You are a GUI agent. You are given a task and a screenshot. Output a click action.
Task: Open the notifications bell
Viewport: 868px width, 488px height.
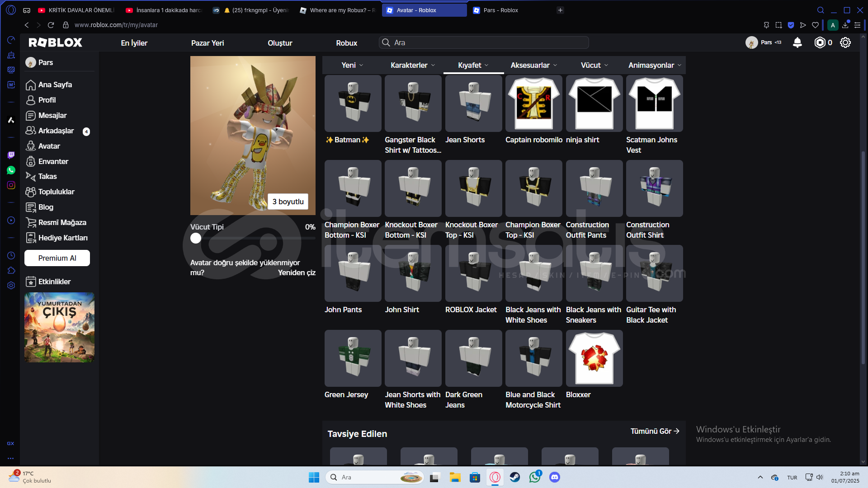pos(797,42)
